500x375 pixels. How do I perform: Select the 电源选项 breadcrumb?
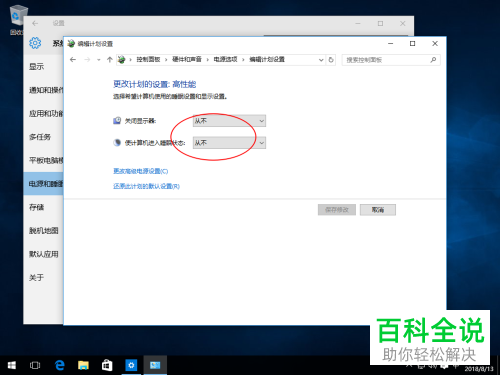click(x=225, y=59)
